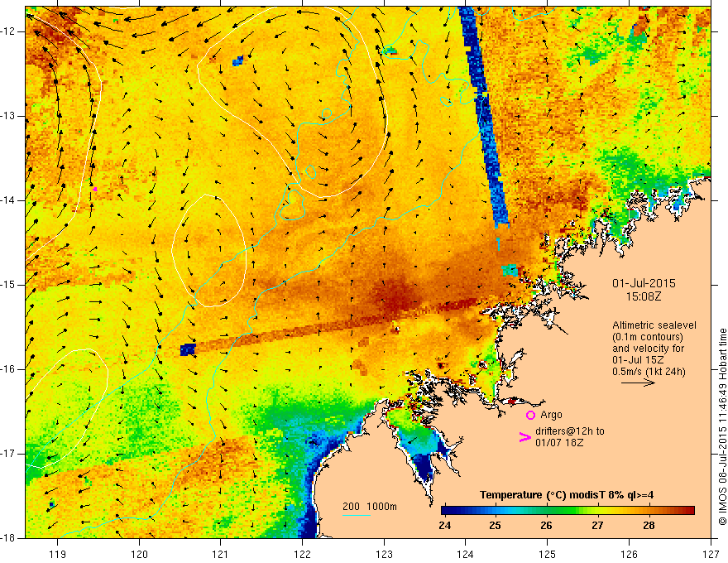Click the temperature color bar
The height and width of the screenshot is (563, 728).
click(568, 511)
